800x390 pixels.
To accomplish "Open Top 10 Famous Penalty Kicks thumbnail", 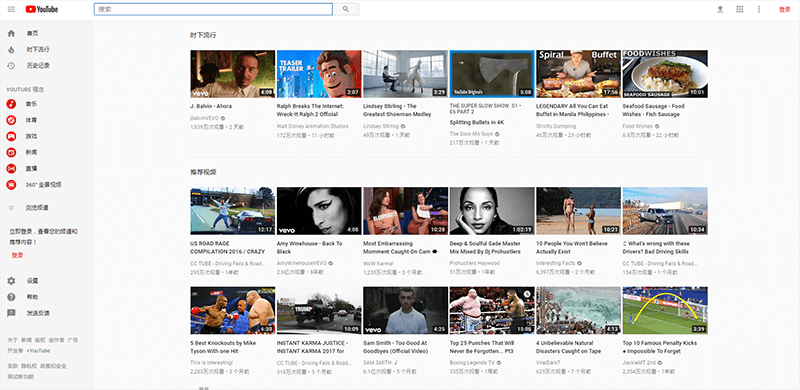I will tap(665, 310).
